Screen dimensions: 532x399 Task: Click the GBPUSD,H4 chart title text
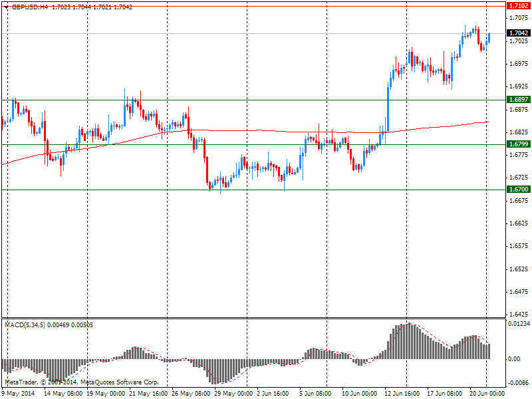point(30,7)
